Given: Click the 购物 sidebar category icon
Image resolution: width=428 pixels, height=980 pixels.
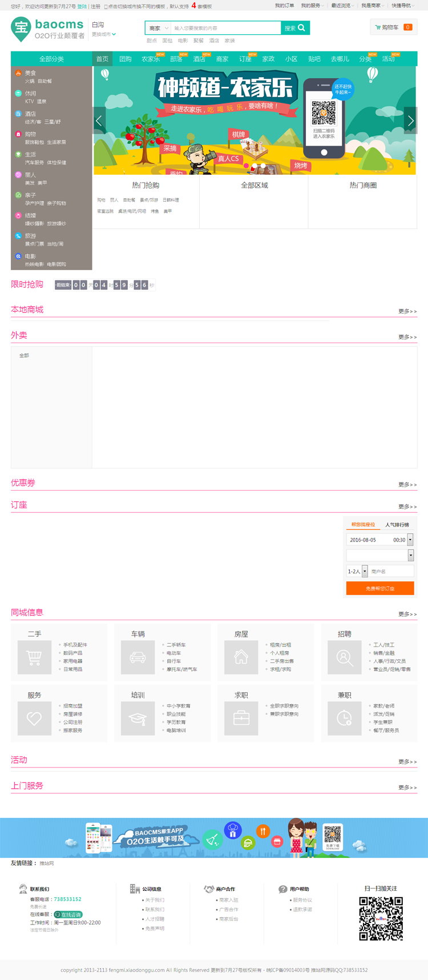Looking at the screenshot, I should (18, 134).
